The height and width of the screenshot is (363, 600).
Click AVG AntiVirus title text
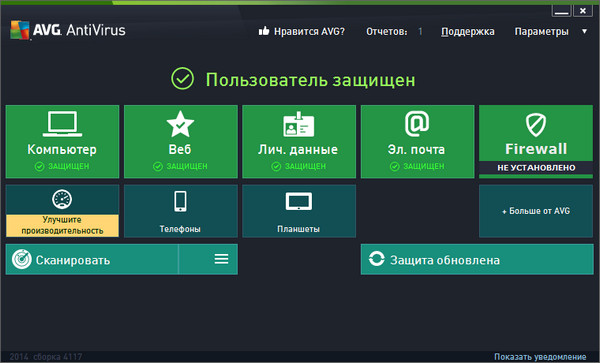[x=79, y=30]
